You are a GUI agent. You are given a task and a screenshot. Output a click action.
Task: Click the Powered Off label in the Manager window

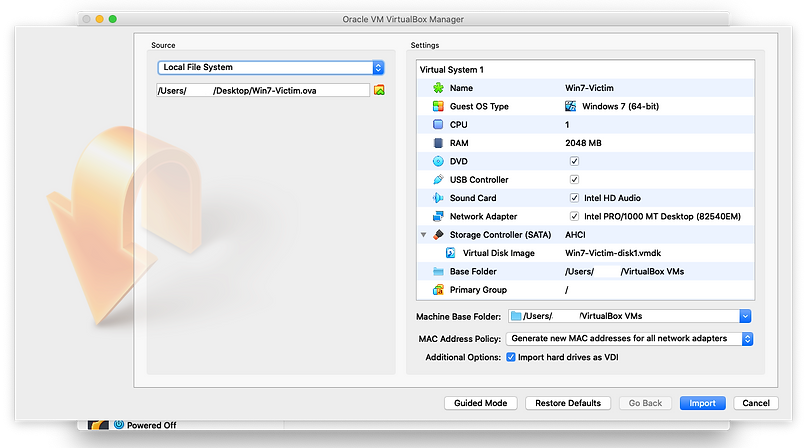(151, 425)
